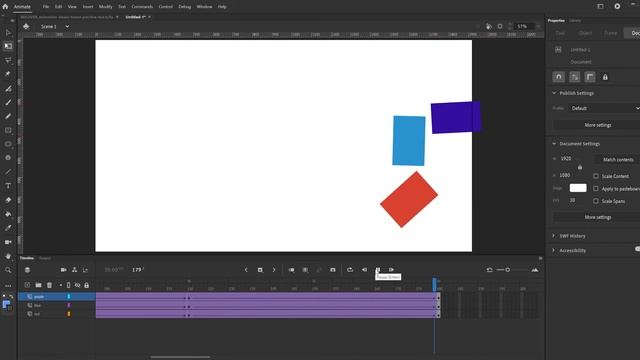Switch to the Library tab
This screenshot has height=360, width=640.
coord(575,20)
